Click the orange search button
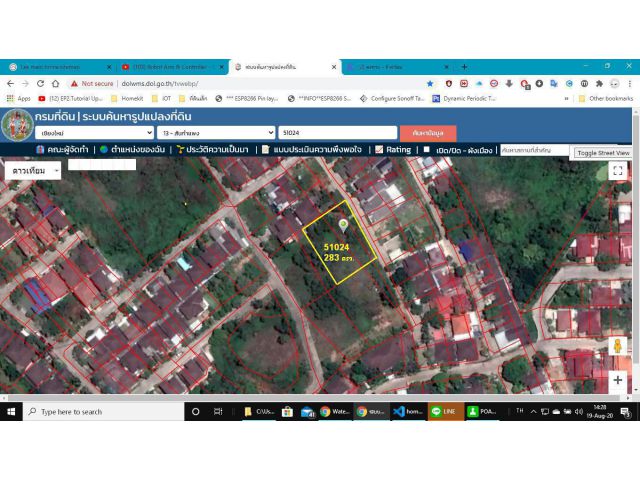This screenshot has width=640, height=480. (428, 132)
